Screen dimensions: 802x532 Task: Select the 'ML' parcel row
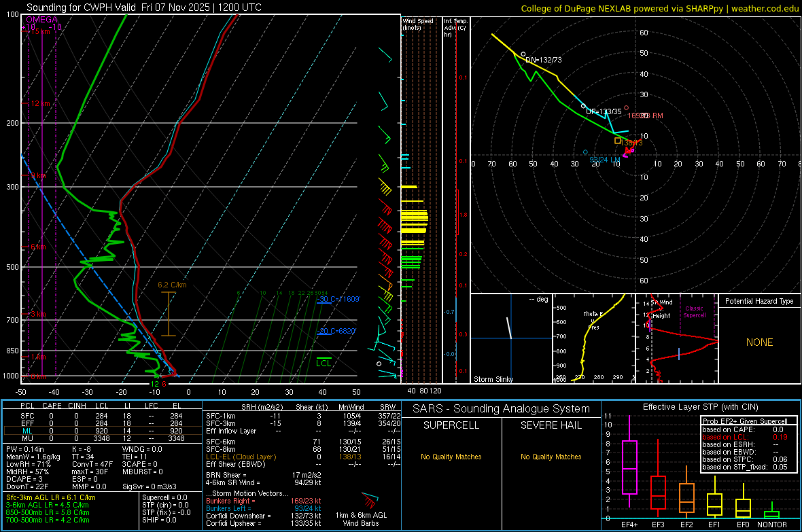point(103,431)
